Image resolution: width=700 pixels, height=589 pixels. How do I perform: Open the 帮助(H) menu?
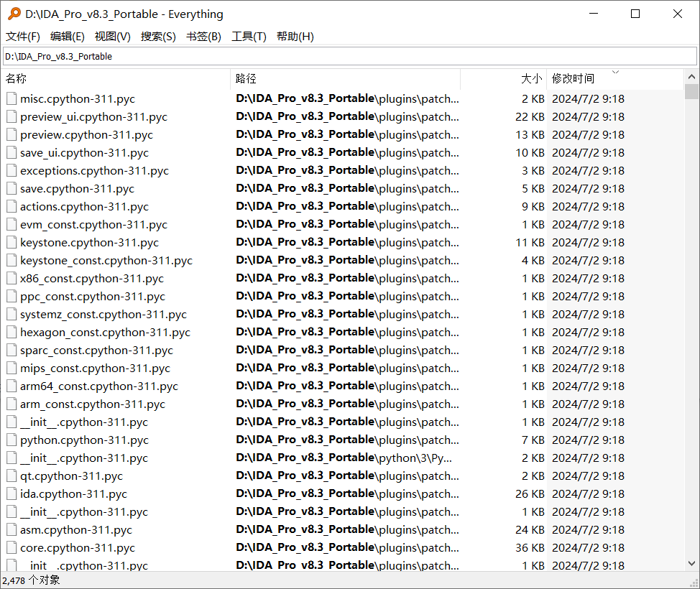tap(295, 37)
